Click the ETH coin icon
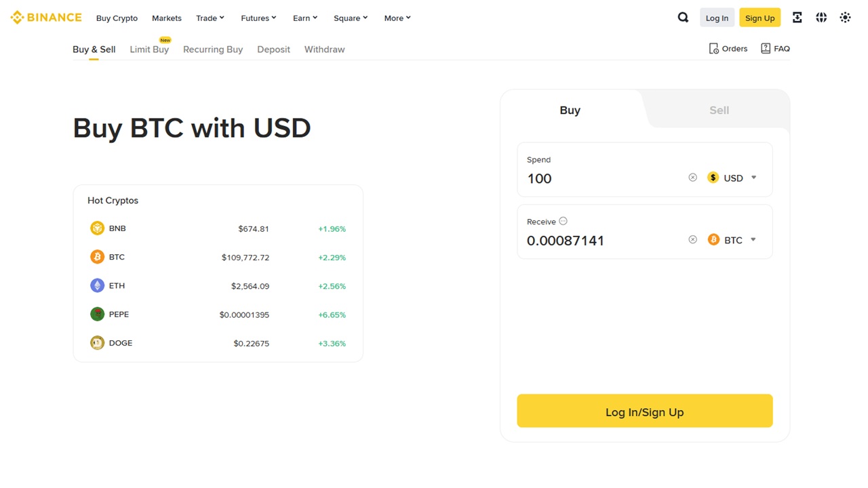 [x=97, y=285]
